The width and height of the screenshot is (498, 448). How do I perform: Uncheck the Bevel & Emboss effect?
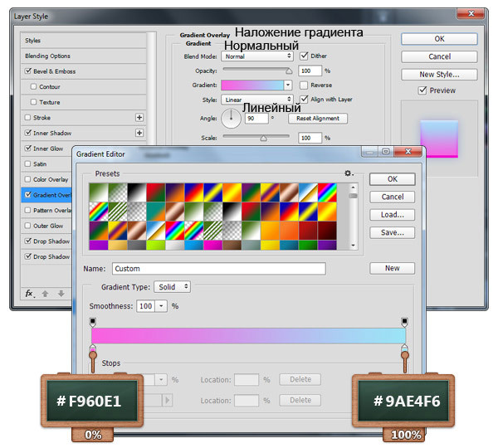[28, 71]
